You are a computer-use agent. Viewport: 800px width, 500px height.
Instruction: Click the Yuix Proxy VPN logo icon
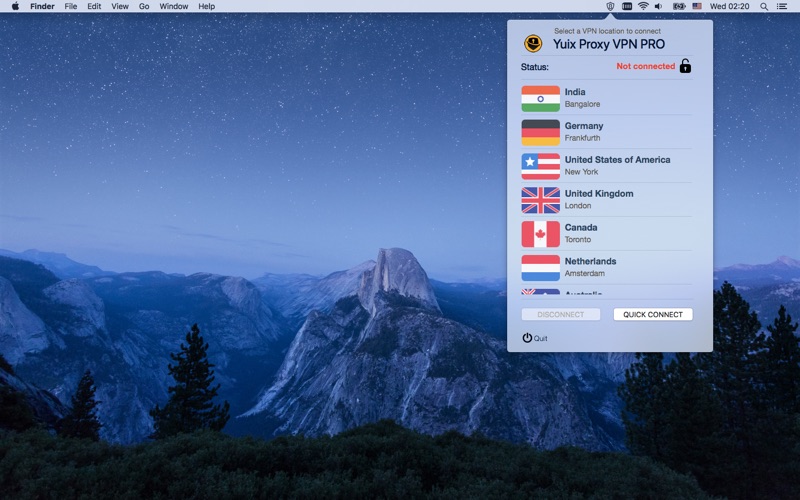(x=533, y=43)
